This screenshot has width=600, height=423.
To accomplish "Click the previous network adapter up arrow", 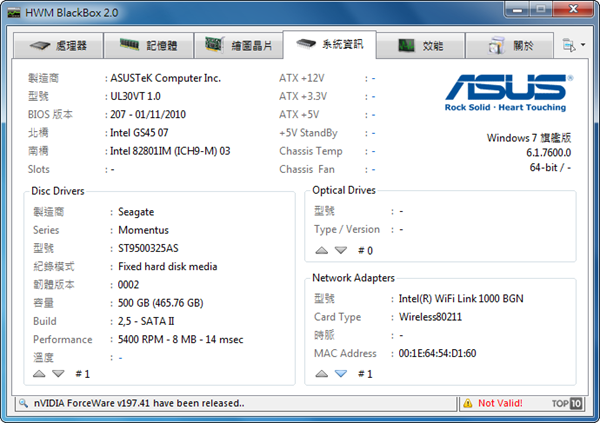I will [x=321, y=373].
